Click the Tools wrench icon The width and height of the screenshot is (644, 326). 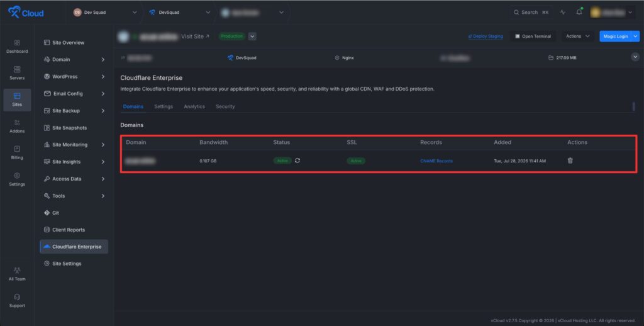(x=47, y=196)
